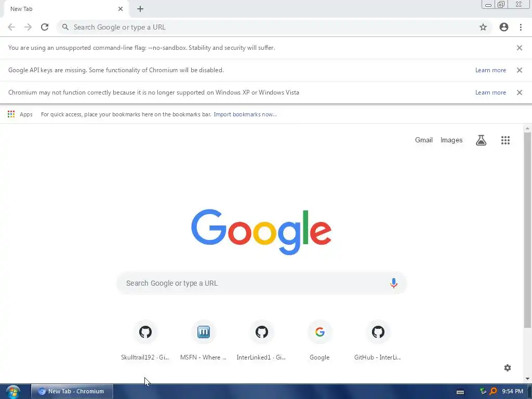Open the customize page gear icon

[508, 368]
